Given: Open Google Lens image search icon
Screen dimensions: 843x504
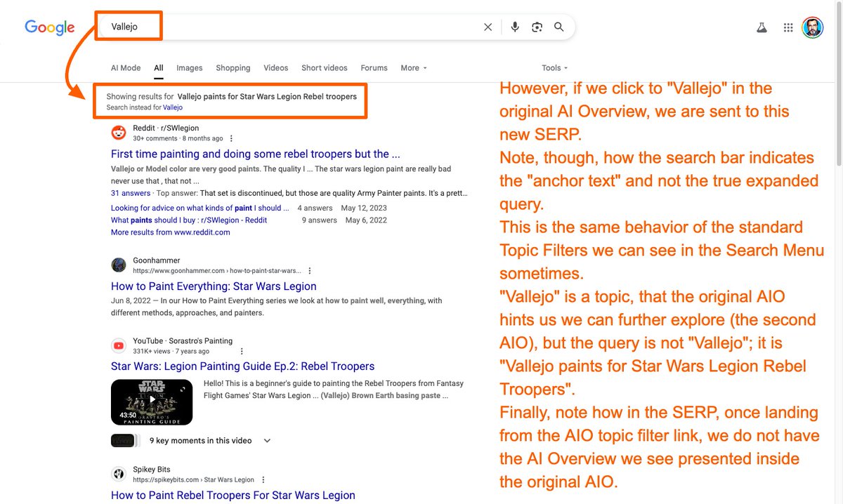Looking at the screenshot, I should (x=537, y=27).
